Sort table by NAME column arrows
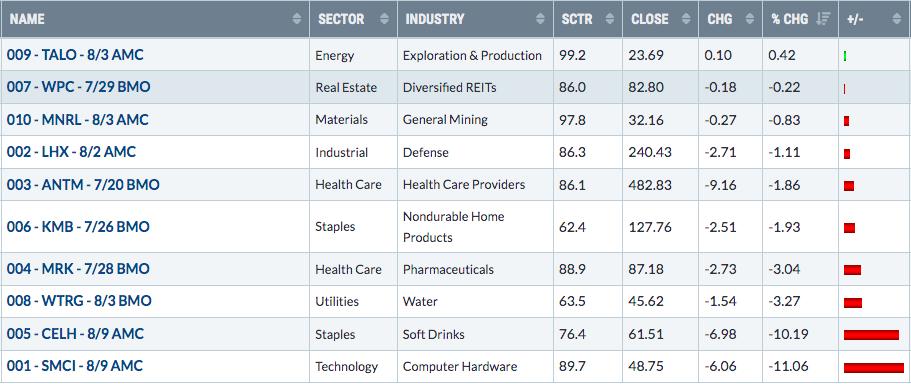The image size is (911, 384). click(x=297, y=19)
